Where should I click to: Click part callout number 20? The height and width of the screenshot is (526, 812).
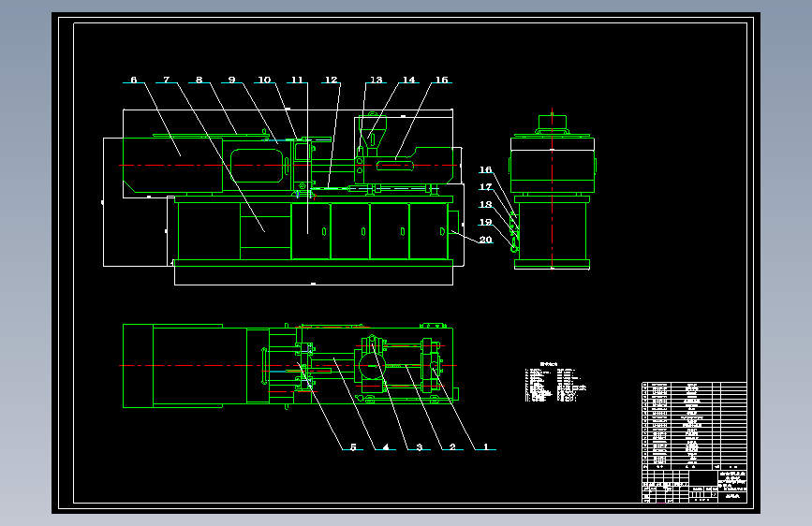pos(485,240)
